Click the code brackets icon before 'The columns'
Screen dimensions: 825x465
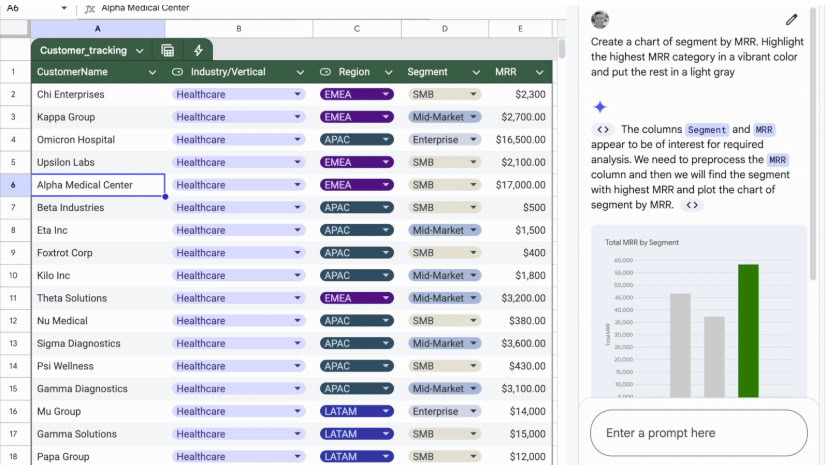click(x=602, y=130)
